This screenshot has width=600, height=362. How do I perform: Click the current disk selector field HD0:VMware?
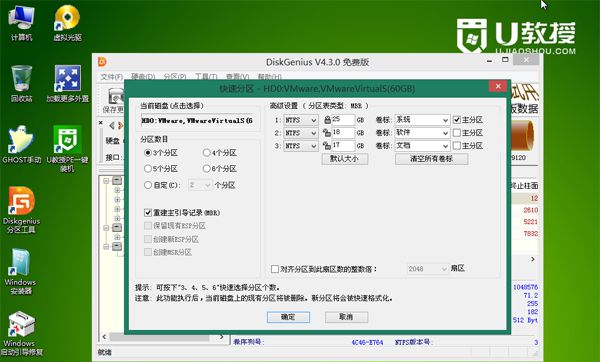[x=197, y=121]
